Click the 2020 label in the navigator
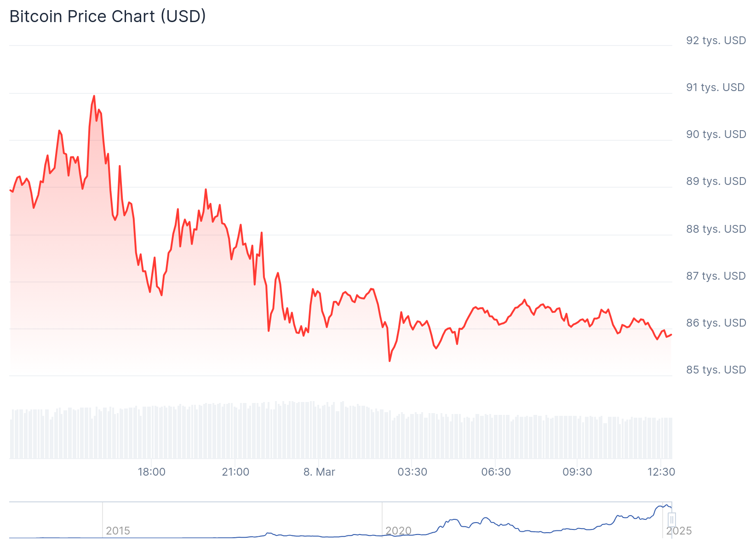 point(398,531)
